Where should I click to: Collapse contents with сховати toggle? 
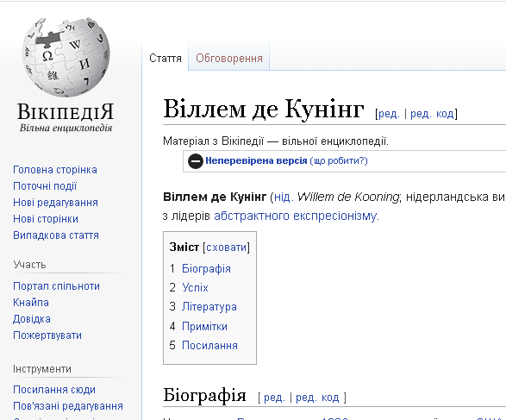226,248
